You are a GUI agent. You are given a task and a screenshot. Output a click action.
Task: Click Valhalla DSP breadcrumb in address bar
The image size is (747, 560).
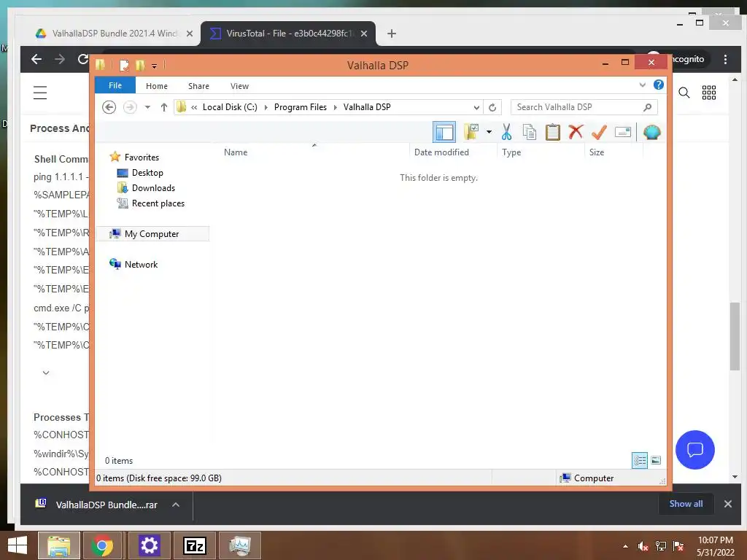(x=367, y=107)
